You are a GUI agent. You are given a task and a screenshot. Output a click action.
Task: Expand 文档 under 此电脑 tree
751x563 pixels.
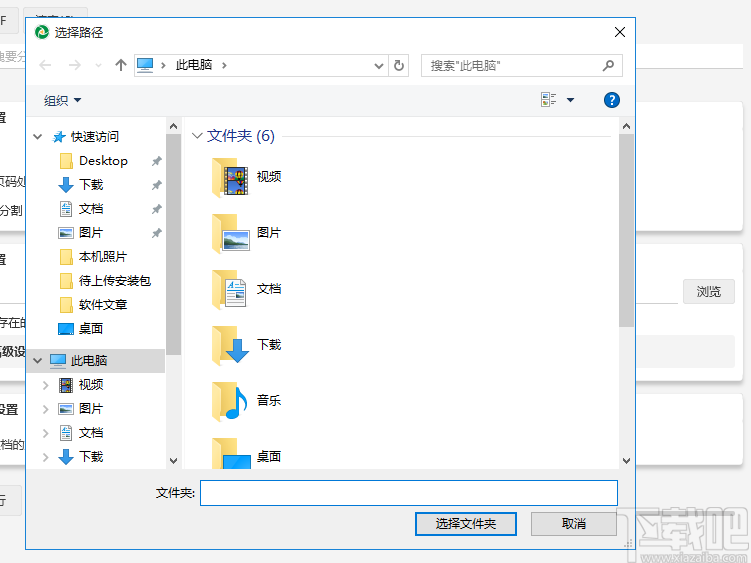[46, 433]
